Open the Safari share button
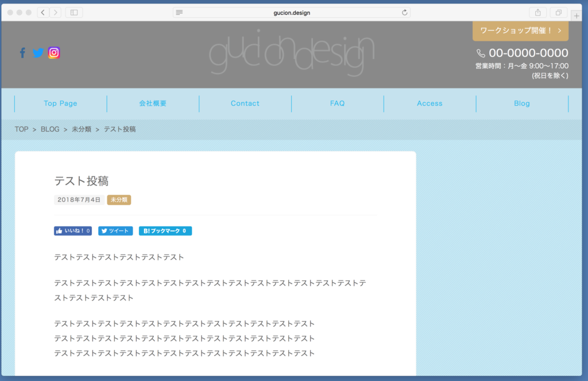 coord(537,13)
